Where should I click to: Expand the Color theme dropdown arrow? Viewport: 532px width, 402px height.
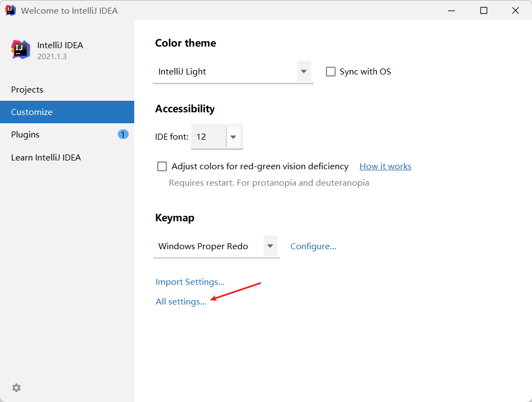tap(304, 72)
